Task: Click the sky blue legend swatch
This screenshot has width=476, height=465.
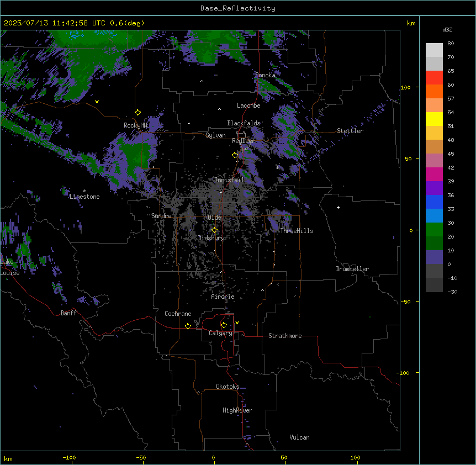Action: pos(434,216)
